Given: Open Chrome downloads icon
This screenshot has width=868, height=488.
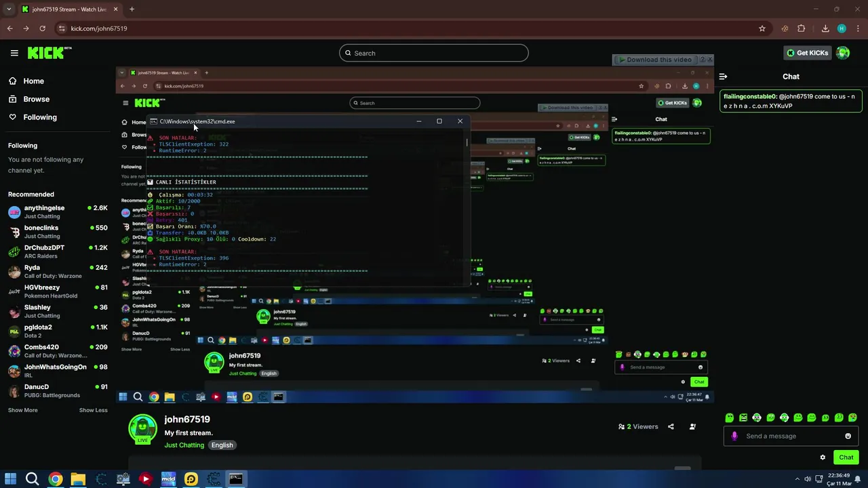Looking at the screenshot, I should pos(825,28).
